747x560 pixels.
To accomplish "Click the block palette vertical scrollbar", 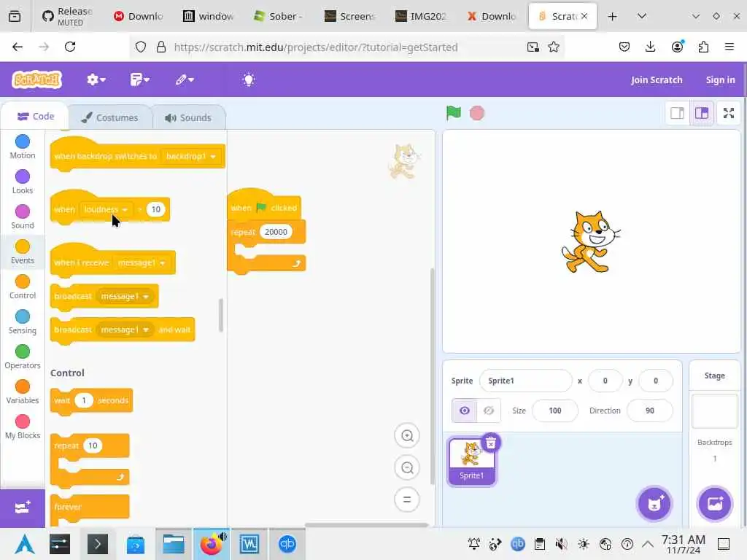I will point(221,315).
